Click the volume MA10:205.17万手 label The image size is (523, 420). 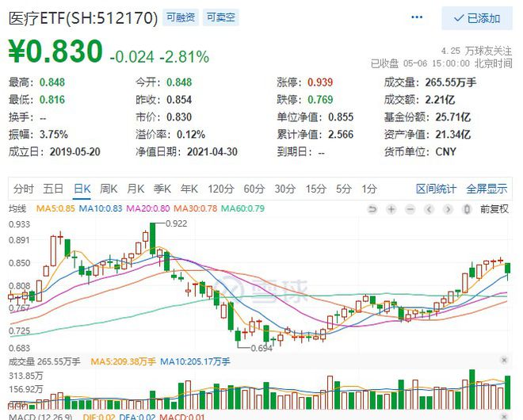point(195,361)
